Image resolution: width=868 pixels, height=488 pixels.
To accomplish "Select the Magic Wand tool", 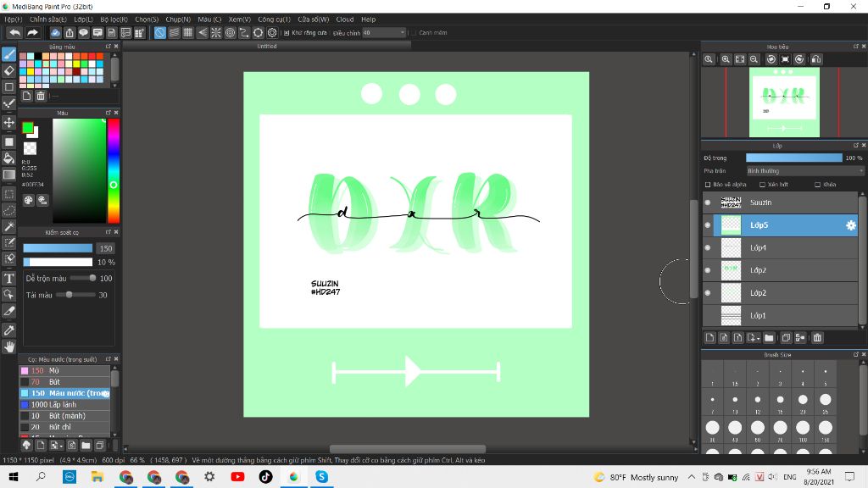I will click(x=8, y=226).
